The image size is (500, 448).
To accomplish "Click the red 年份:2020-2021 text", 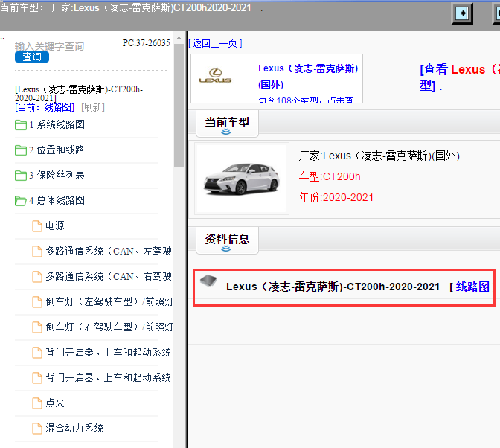I will pyautogui.click(x=336, y=197).
